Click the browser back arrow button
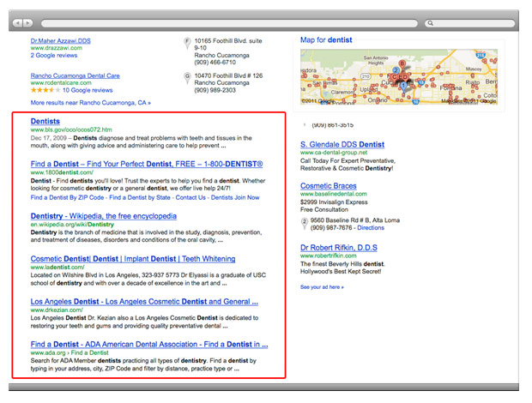Image resolution: width=532 pixels, height=403 pixels. pyautogui.click(x=20, y=23)
